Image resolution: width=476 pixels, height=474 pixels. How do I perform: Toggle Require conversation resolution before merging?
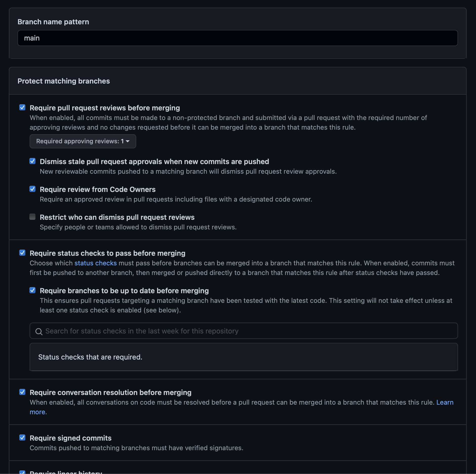click(x=22, y=392)
